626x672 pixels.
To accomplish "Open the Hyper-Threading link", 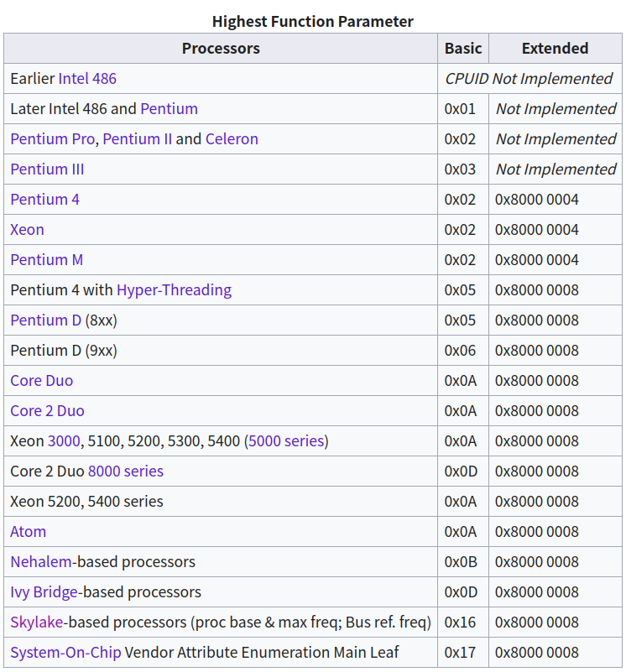I will click(174, 289).
